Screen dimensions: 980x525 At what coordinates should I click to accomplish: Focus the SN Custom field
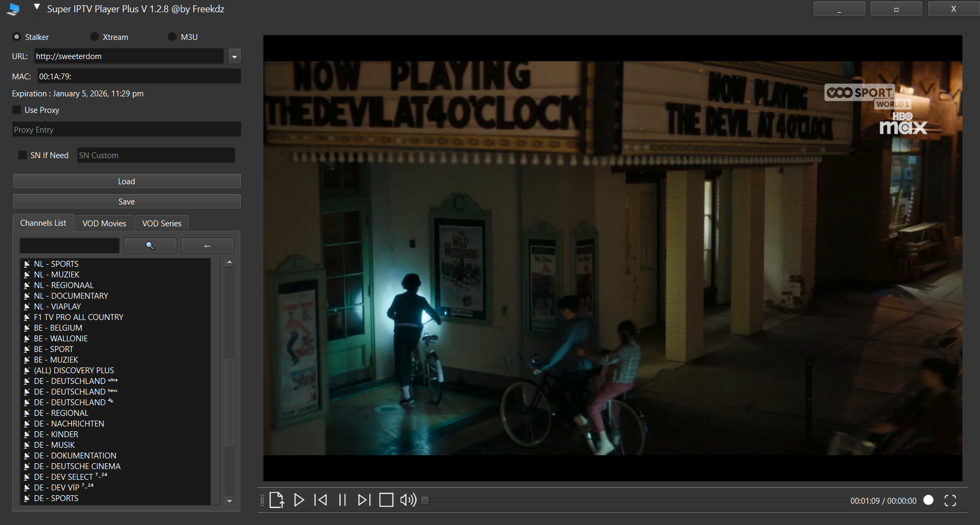click(156, 155)
